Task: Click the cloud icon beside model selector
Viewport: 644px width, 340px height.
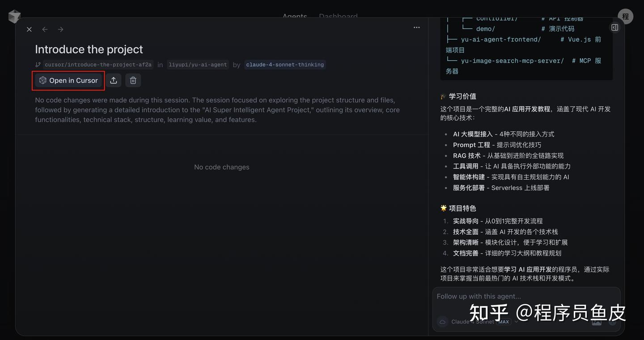Action: pyautogui.click(x=442, y=321)
